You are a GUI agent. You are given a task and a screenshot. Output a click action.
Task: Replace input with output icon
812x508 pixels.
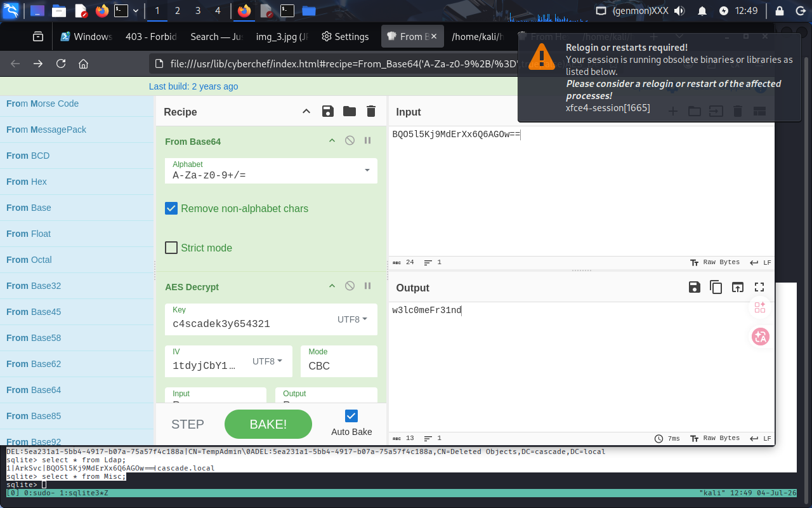click(738, 288)
